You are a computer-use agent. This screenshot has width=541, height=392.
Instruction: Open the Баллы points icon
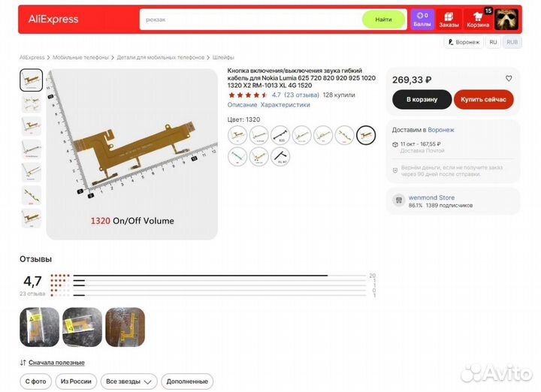[422, 20]
